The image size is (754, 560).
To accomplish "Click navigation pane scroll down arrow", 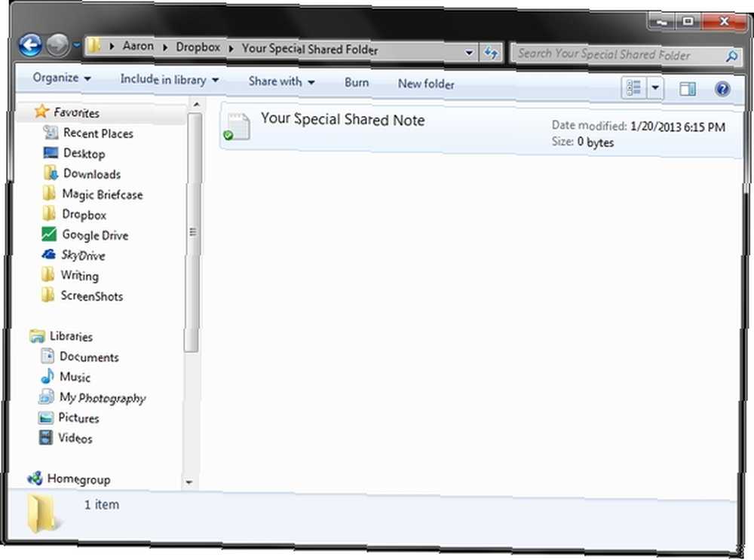I will (189, 482).
